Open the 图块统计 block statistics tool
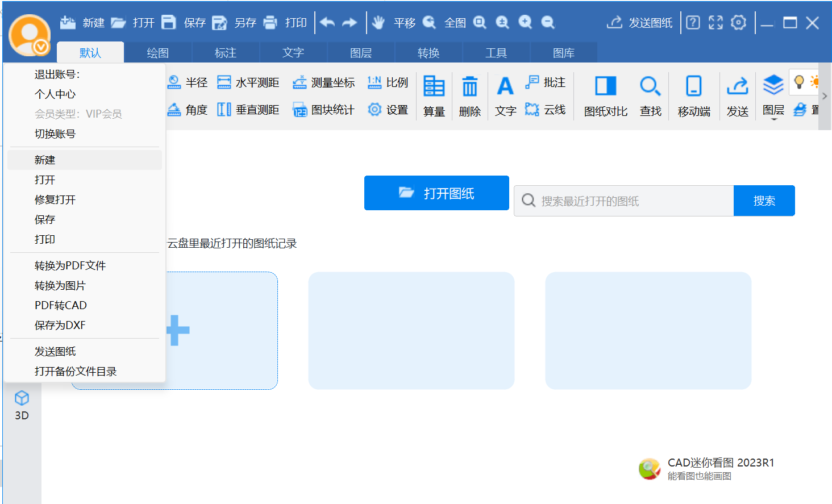Screen dimensions: 832x504 323,110
